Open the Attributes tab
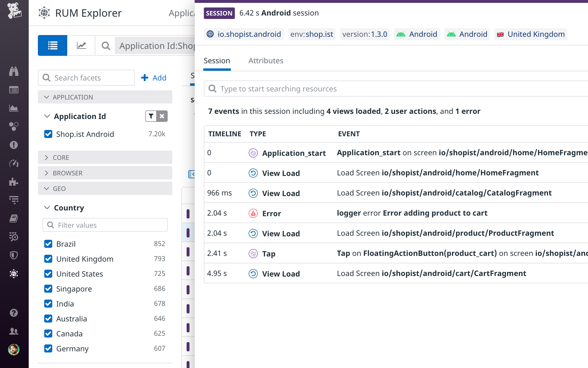This screenshot has width=588, height=368. (x=266, y=61)
